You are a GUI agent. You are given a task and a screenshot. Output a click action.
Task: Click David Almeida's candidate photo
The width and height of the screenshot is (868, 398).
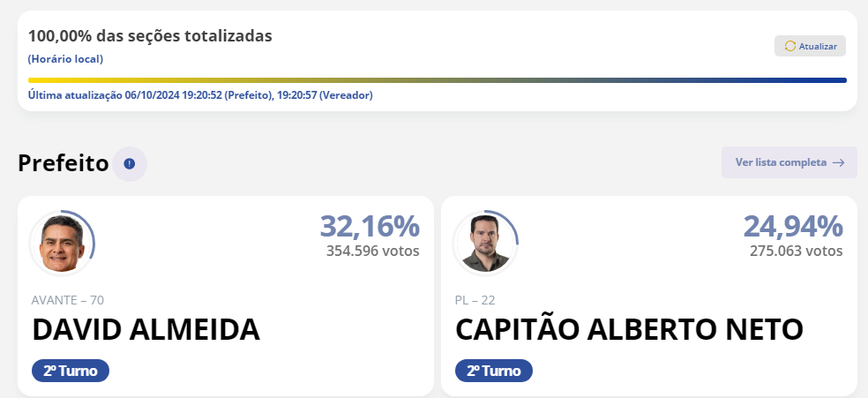tap(62, 243)
